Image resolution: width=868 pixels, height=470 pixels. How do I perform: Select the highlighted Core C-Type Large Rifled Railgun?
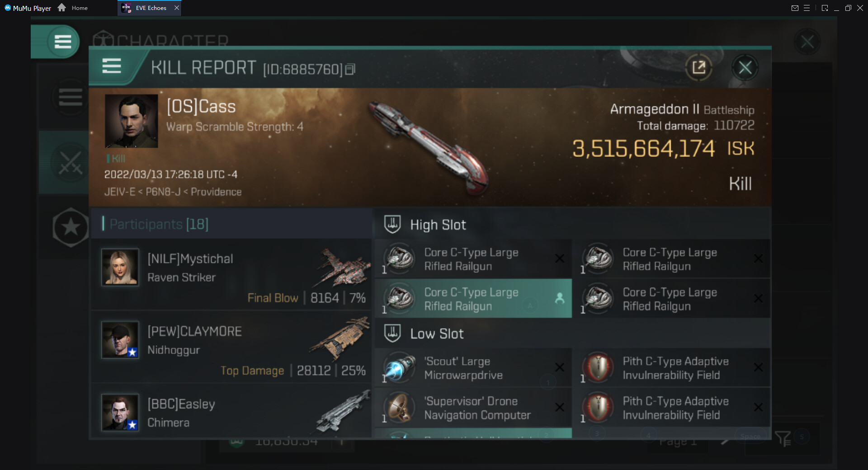pyautogui.click(x=473, y=299)
